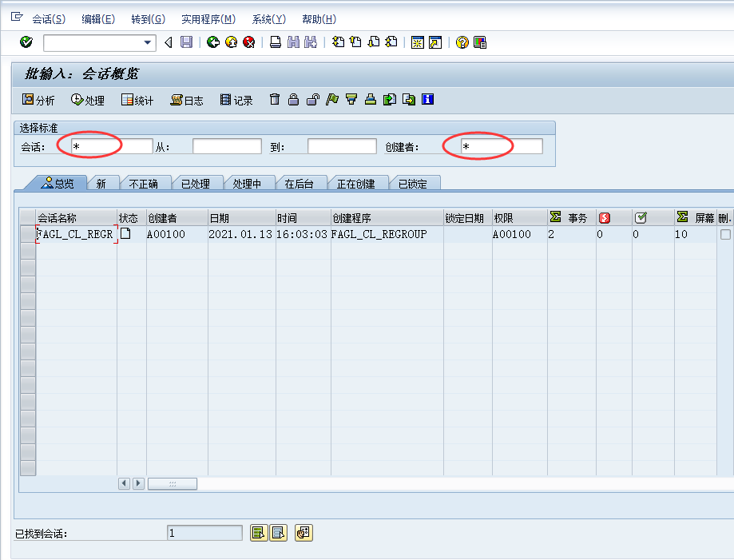This screenshot has height=560, width=734.
Task: Switch to the 新 tab
Action: pyautogui.click(x=101, y=184)
